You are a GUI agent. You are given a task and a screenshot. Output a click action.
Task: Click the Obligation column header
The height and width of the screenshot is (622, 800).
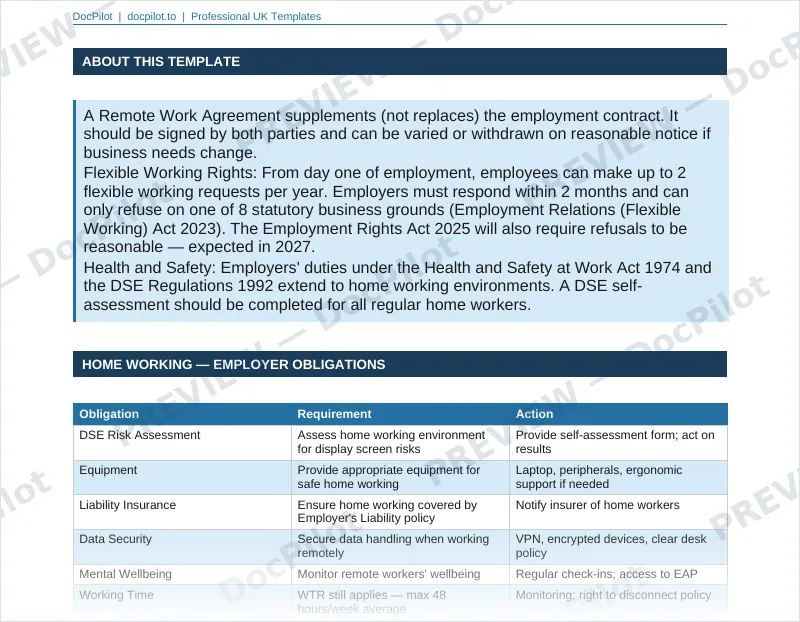(x=182, y=414)
